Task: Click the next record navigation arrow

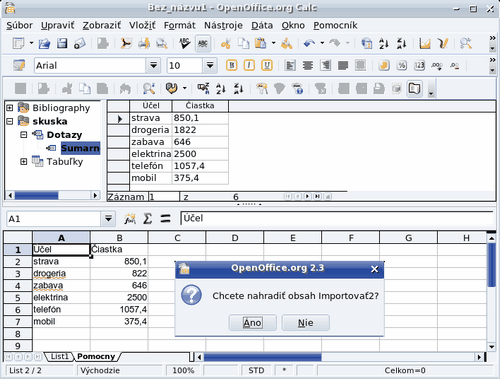Action: 307,196
